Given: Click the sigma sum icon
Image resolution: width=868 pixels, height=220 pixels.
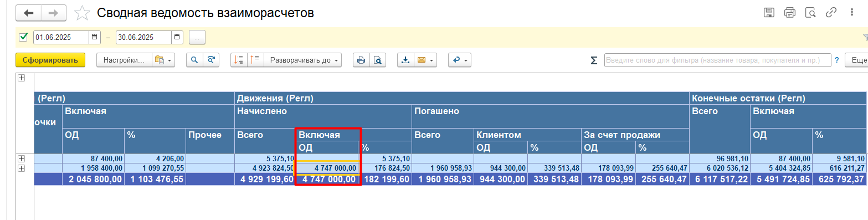Looking at the screenshot, I should [x=594, y=60].
